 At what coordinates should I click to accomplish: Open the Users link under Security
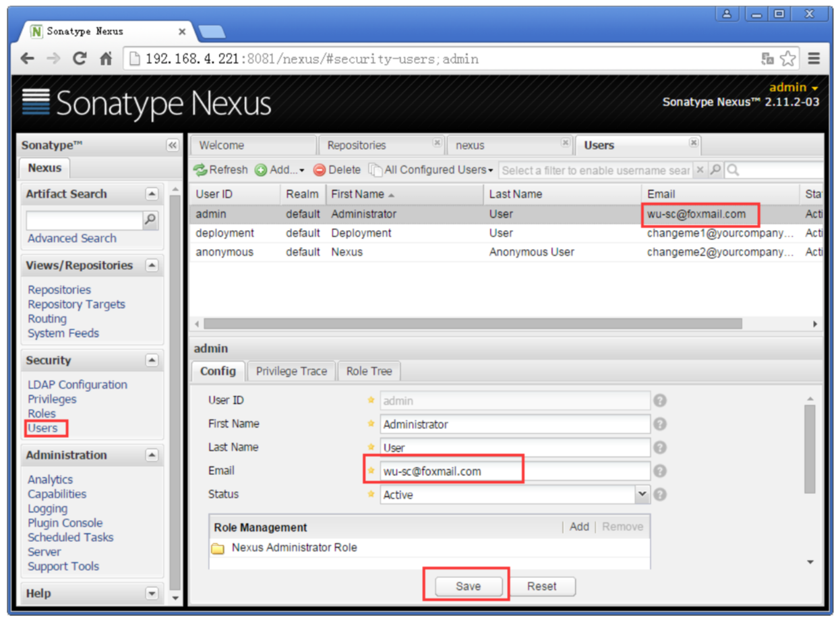point(42,428)
